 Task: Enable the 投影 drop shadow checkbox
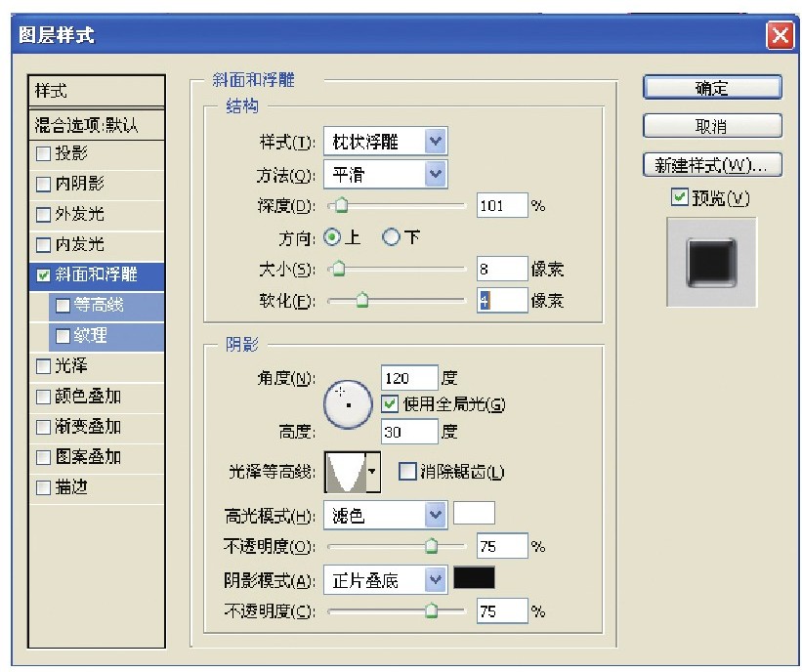(44, 153)
